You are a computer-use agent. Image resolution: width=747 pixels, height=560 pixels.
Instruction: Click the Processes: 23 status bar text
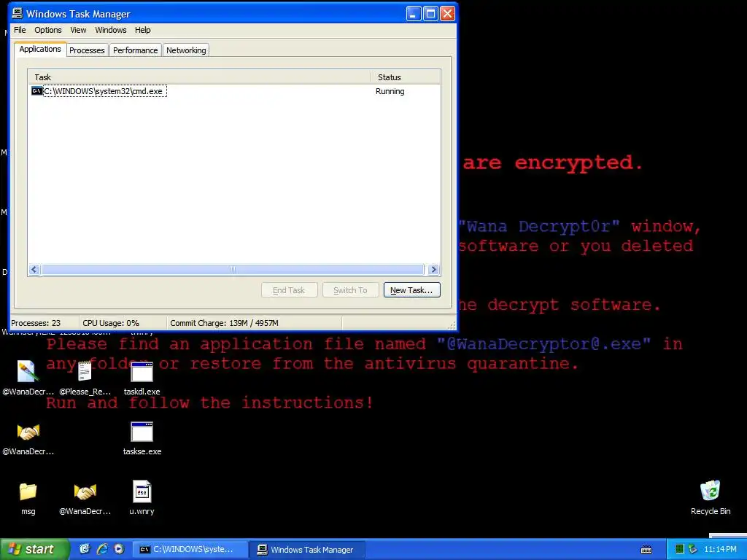[36, 323]
